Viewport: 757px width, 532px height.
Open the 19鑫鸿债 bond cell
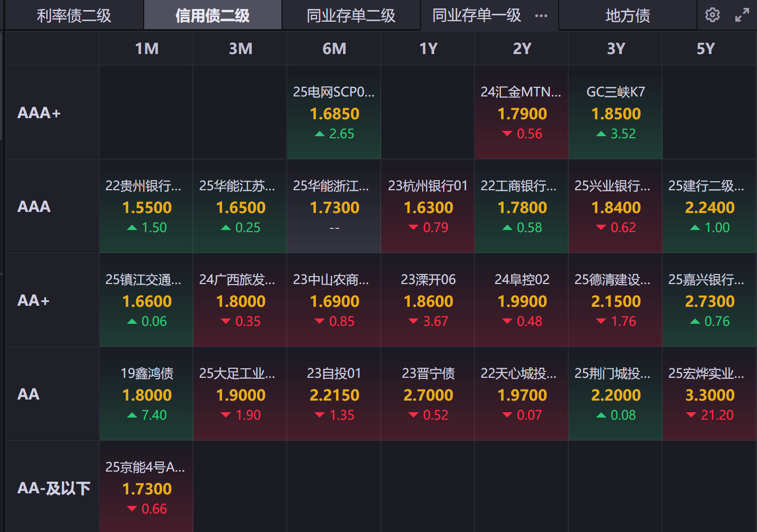[147, 394]
